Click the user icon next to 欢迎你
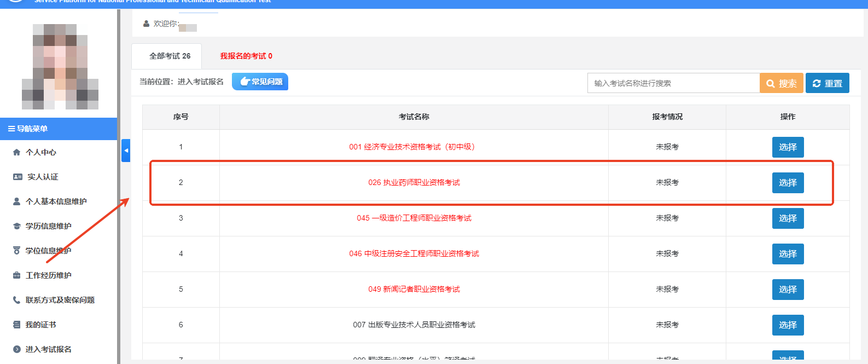Image resolution: width=868 pixels, height=364 pixels. [146, 24]
